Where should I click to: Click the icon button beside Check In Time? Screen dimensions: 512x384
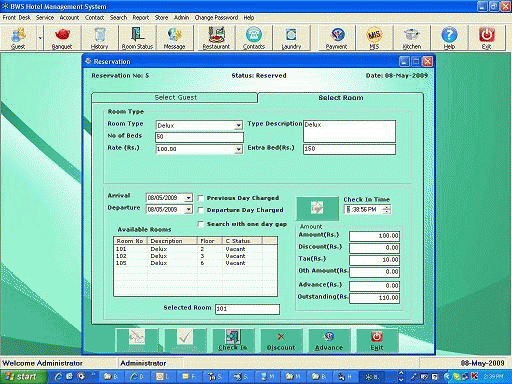pos(317,208)
